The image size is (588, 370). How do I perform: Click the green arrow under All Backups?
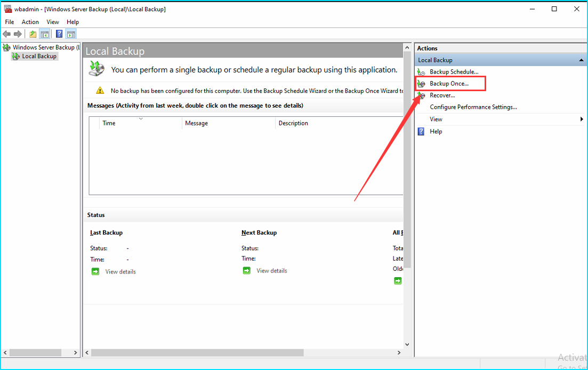[398, 281]
